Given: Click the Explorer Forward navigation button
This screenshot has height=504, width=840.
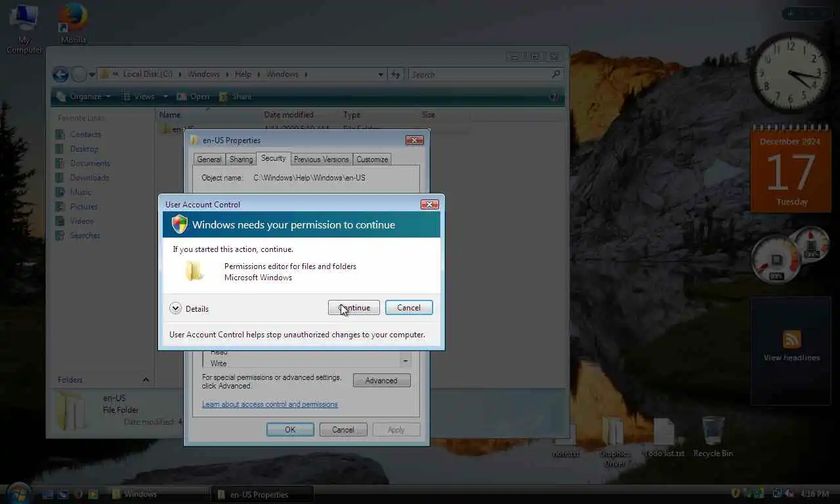Looking at the screenshot, I should click(x=79, y=74).
